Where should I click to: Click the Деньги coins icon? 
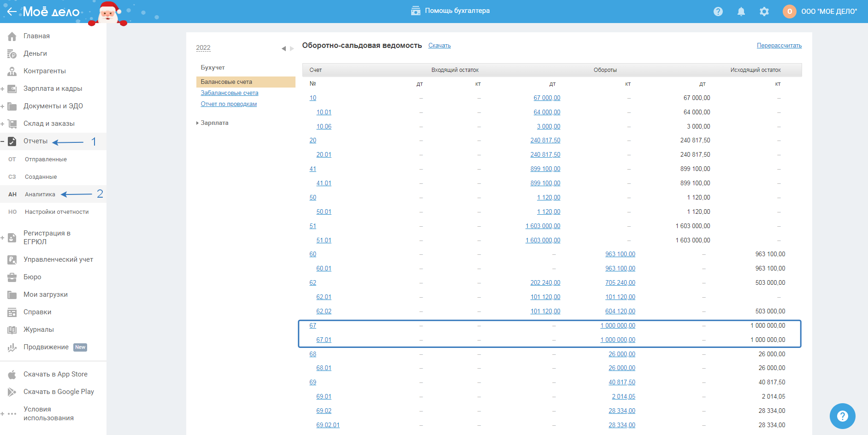tap(12, 54)
